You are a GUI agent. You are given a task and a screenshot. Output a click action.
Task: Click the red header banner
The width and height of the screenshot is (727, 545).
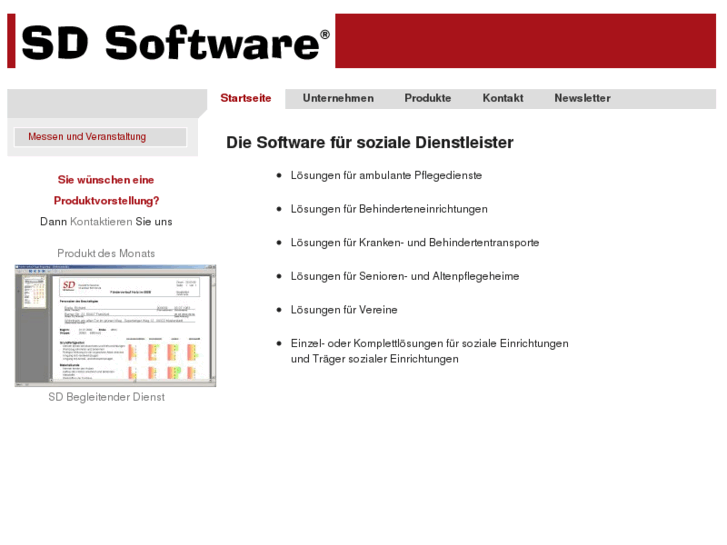click(x=526, y=41)
